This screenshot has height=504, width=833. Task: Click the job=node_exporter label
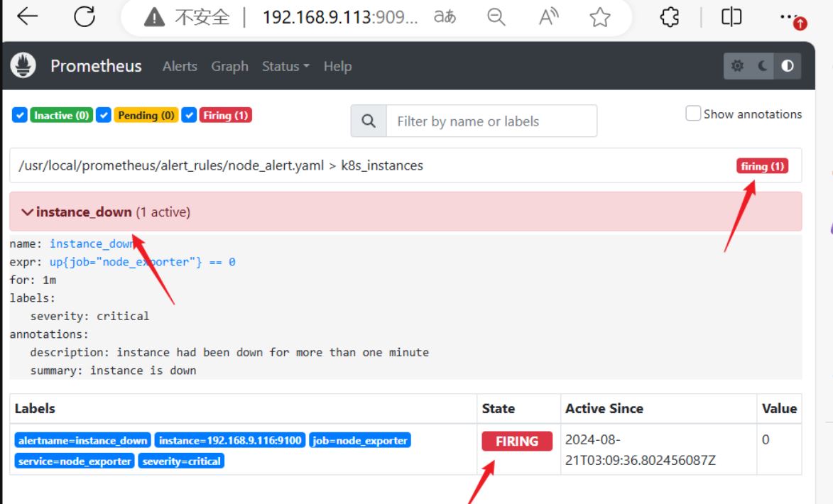pos(359,440)
